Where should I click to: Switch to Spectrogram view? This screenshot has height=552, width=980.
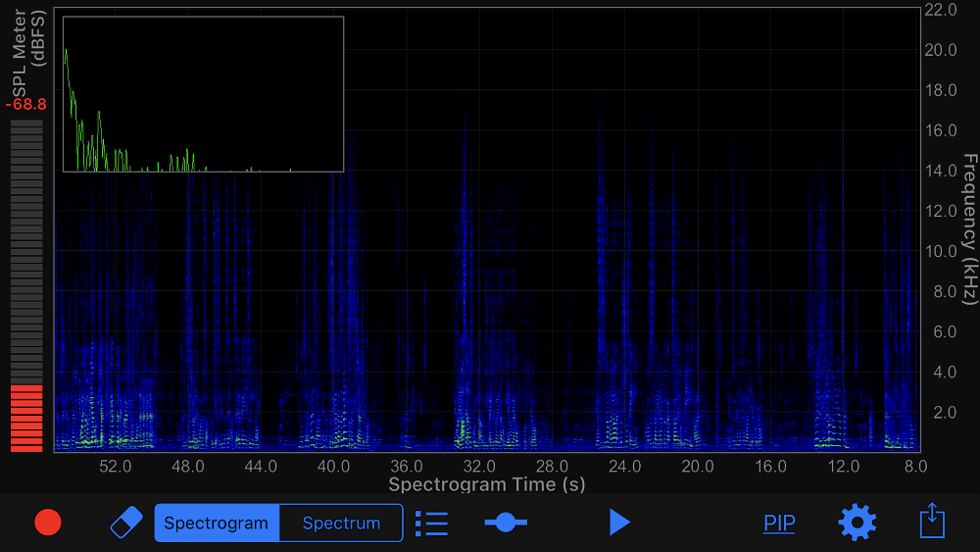click(x=217, y=523)
